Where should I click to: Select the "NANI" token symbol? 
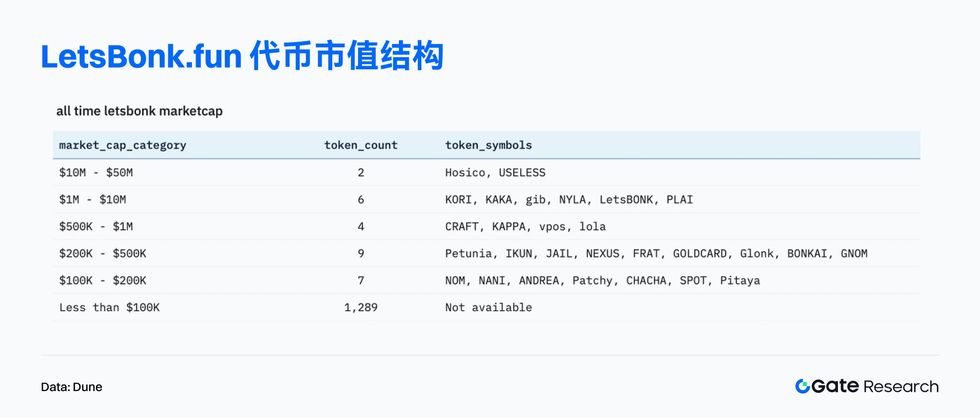(x=492, y=280)
